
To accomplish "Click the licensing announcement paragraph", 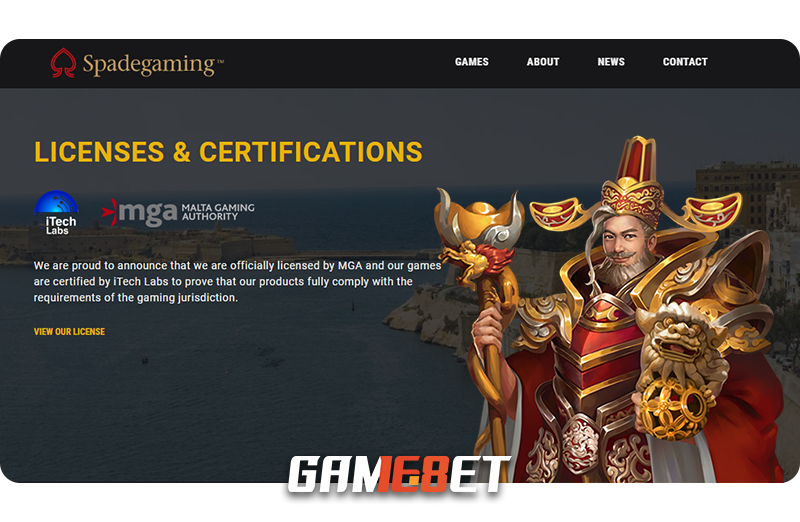I will point(237,282).
